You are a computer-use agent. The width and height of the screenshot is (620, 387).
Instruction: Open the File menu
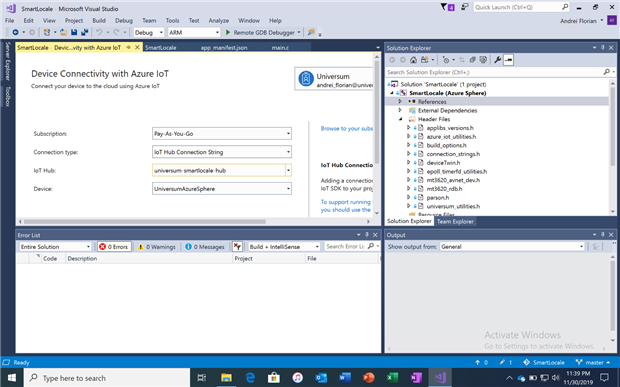tap(9, 21)
